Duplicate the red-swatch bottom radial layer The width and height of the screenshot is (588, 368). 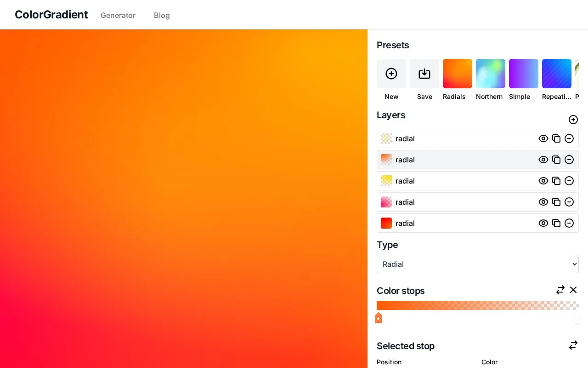[x=556, y=223]
